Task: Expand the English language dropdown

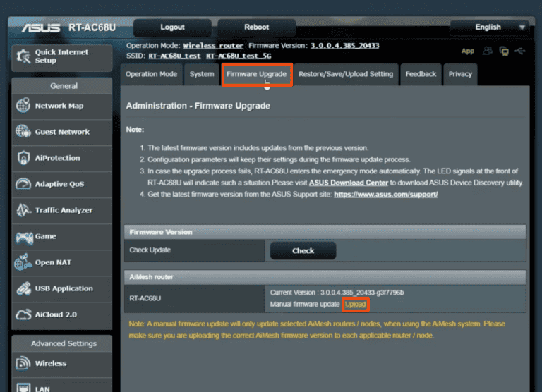Action: tap(490, 27)
